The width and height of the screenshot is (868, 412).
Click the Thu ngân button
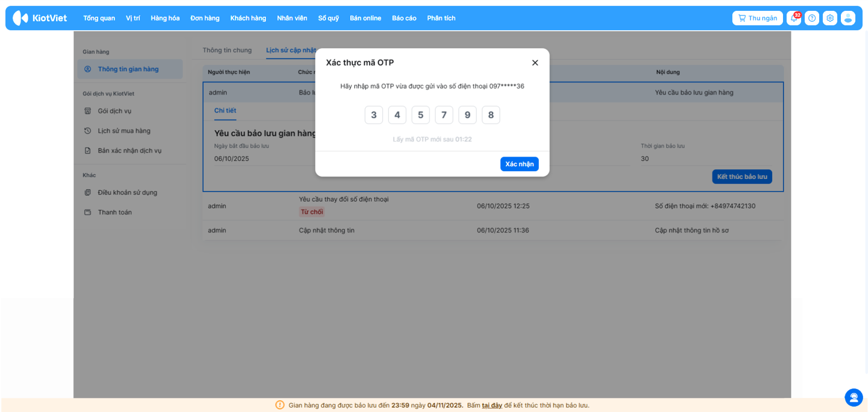click(x=758, y=18)
